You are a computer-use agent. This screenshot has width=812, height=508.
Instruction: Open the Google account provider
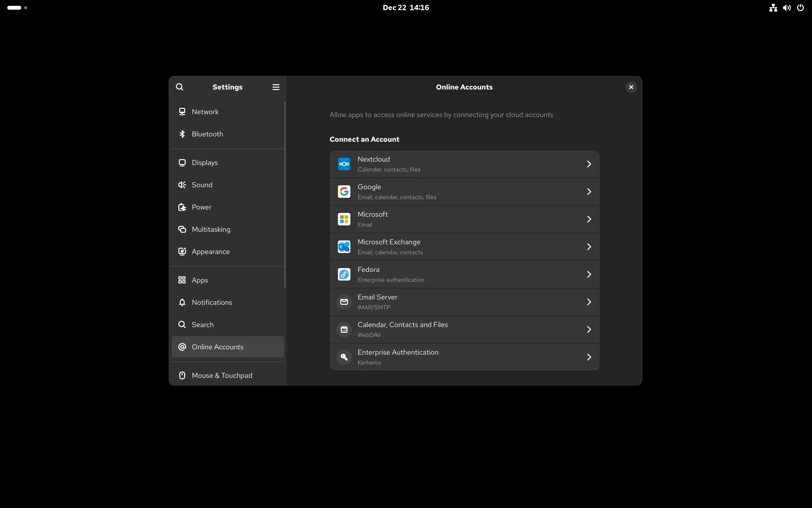464,192
